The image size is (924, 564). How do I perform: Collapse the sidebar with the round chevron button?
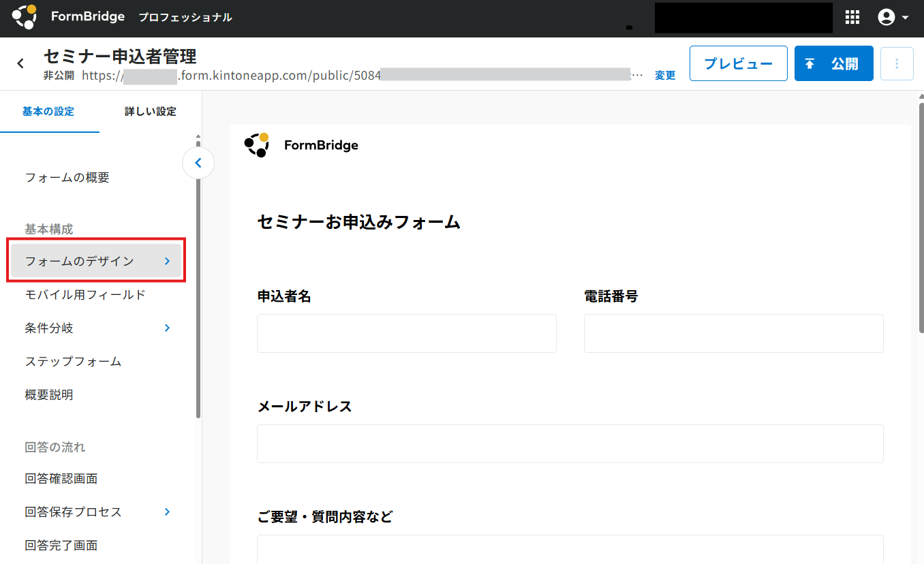[198, 163]
